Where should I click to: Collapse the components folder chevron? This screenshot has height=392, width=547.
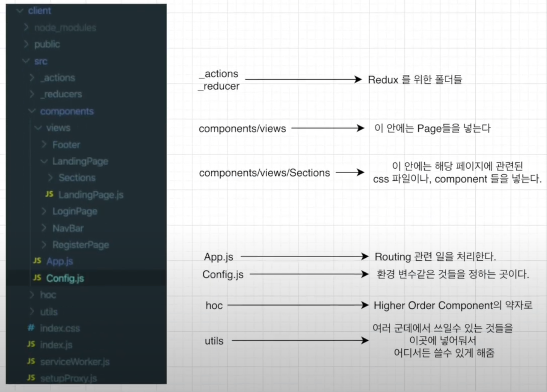point(32,111)
